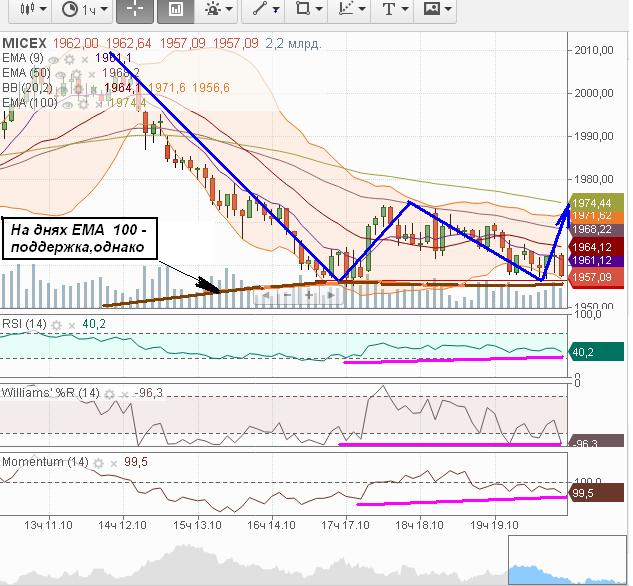Click the MICEX ticker label
633x586 pixels.
point(24,43)
